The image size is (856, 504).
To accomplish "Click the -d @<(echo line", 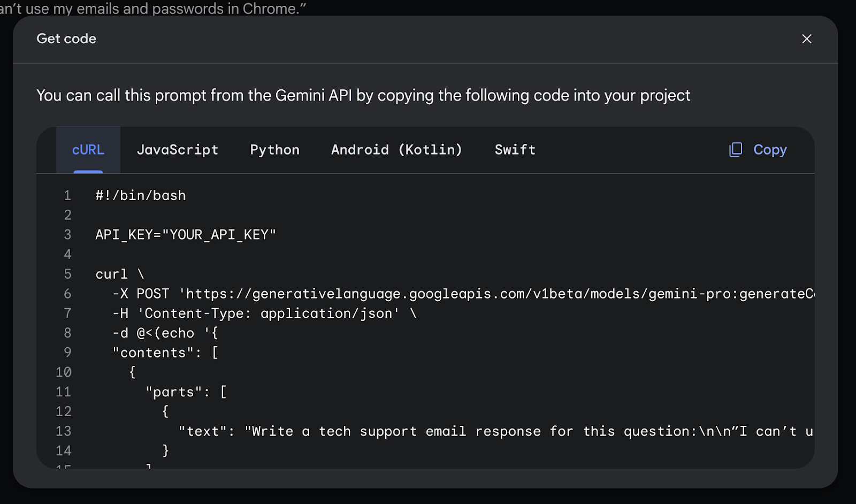I will (x=165, y=333).
